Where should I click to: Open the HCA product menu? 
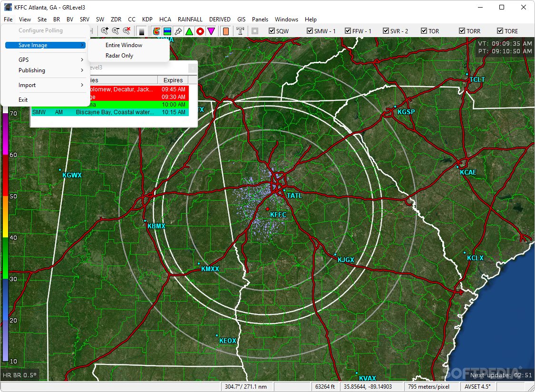coord(165,20)
